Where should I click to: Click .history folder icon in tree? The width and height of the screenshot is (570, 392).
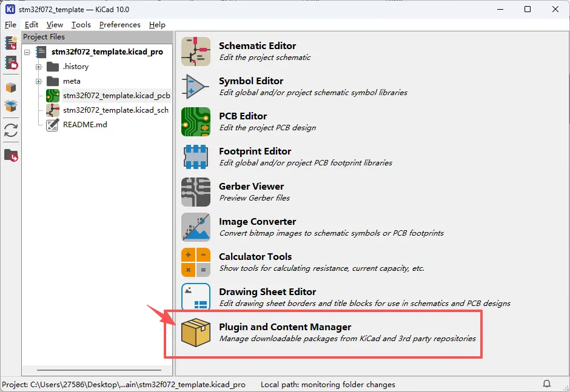[53, 67]
